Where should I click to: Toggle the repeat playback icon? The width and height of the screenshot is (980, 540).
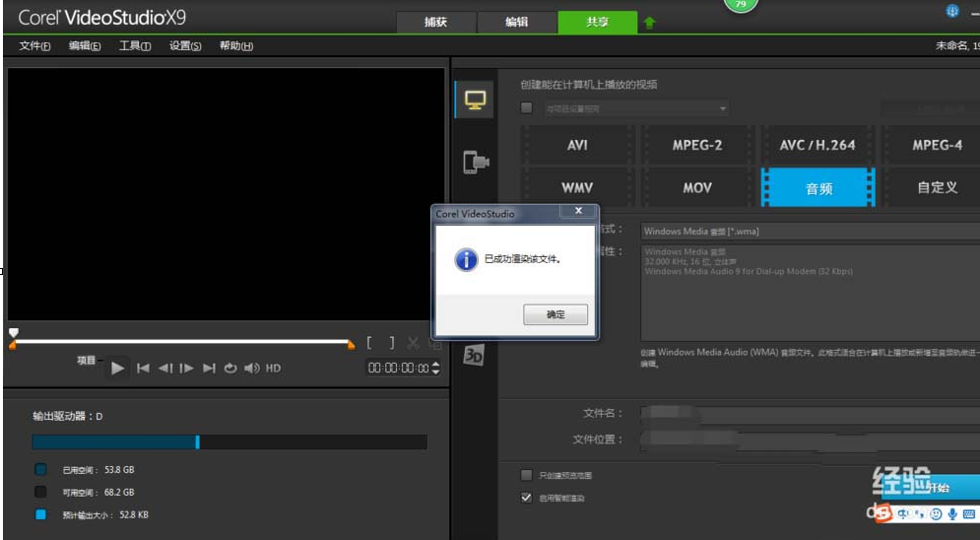coord(230,369)
